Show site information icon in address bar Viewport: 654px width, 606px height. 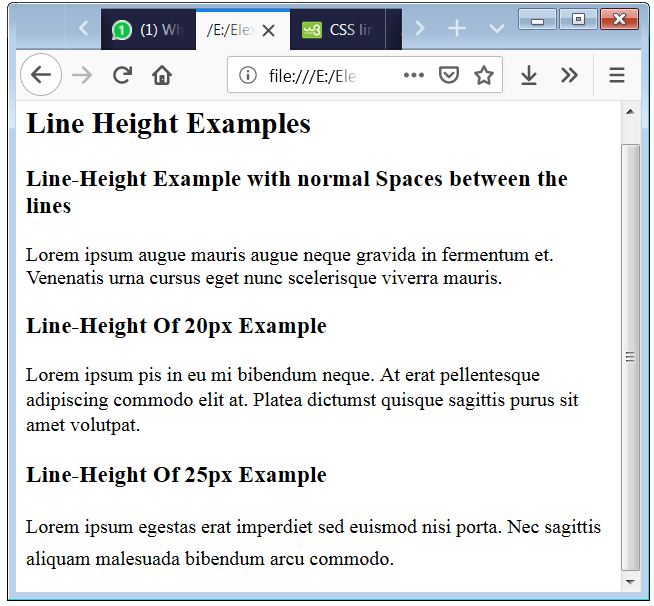pos(248,76)
